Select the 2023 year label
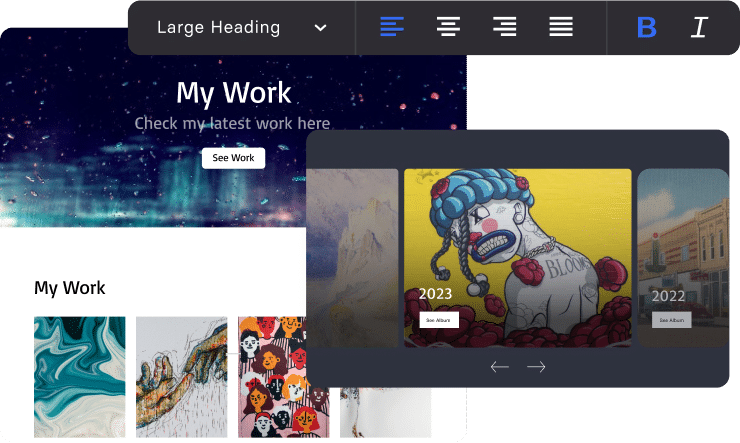 435,294
